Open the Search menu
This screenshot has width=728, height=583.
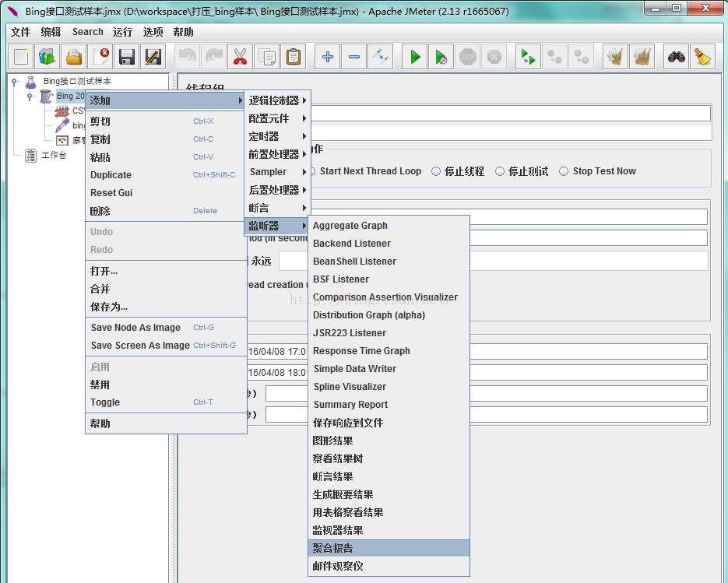point(88,32)
